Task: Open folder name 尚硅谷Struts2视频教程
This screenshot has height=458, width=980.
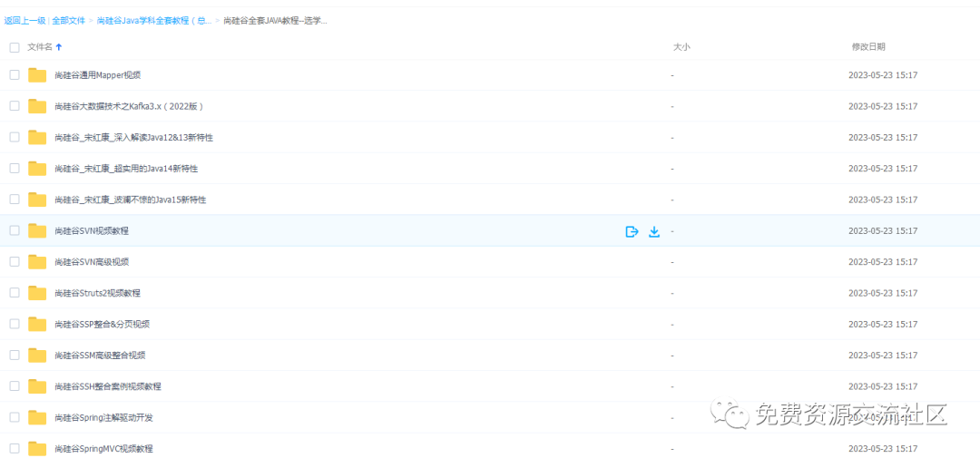Action: click(97, 293)
